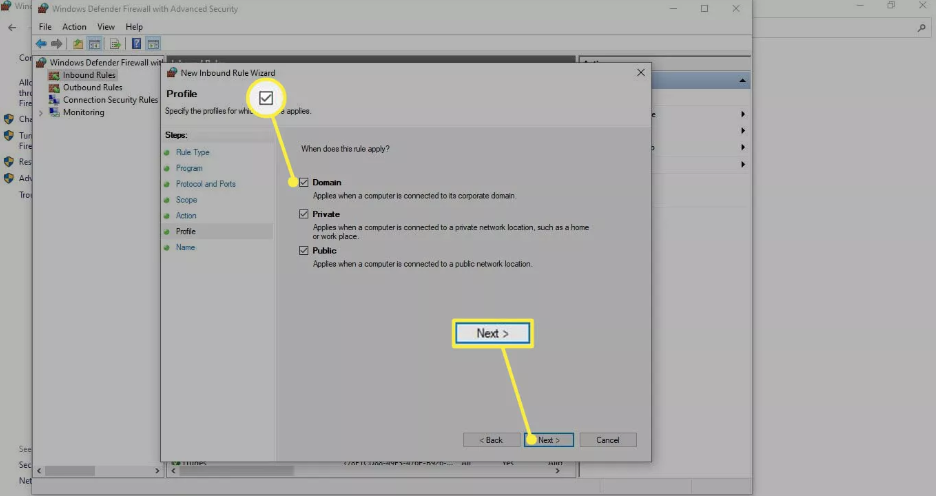Open the blue Help question mark icon
Image resolution: width=936 pixels, height=496 pixels.
pyautogui.click(x=136, y=44)
